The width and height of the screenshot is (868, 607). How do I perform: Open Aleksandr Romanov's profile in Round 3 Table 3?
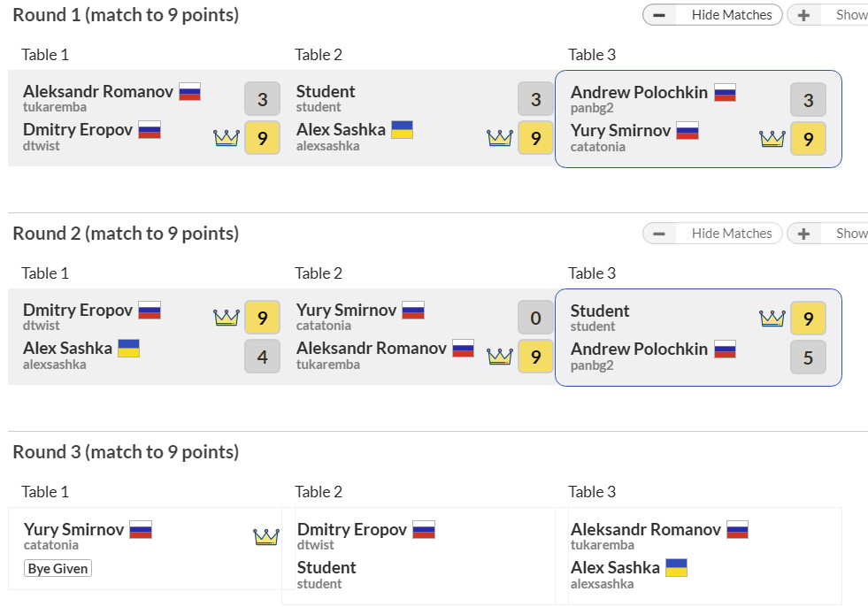(x=645, y=530)
